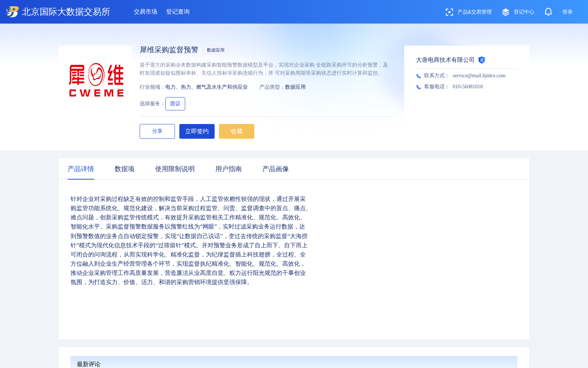Click the 收藏 favorite button
Image resolution: width=588 pixels, height=368 pixels.
[237, 131]
